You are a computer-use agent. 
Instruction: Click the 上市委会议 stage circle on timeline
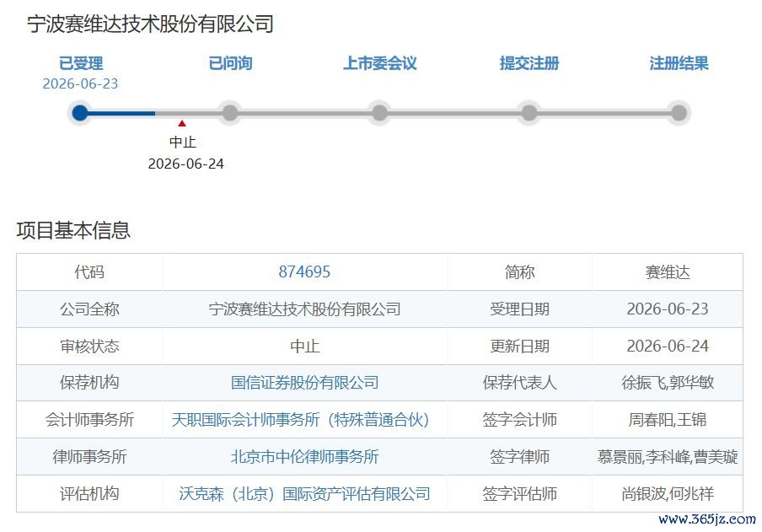(x=379, y=113)
